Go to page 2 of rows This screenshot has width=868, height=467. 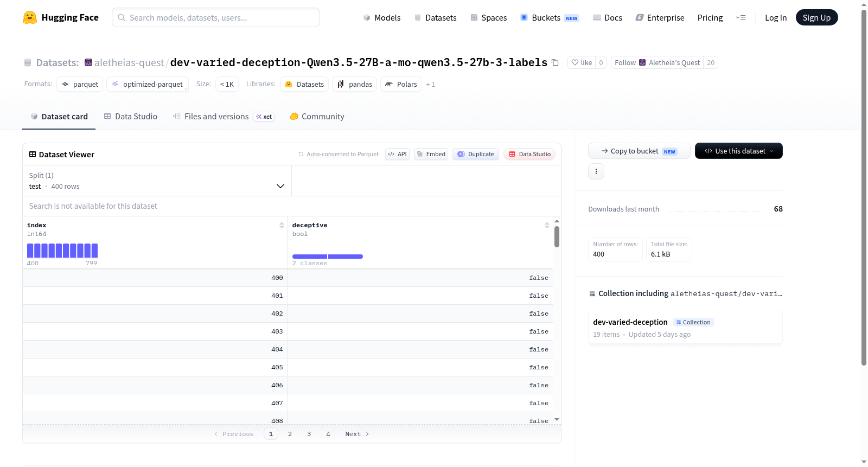pyautogui.click(x=290, y=434)
